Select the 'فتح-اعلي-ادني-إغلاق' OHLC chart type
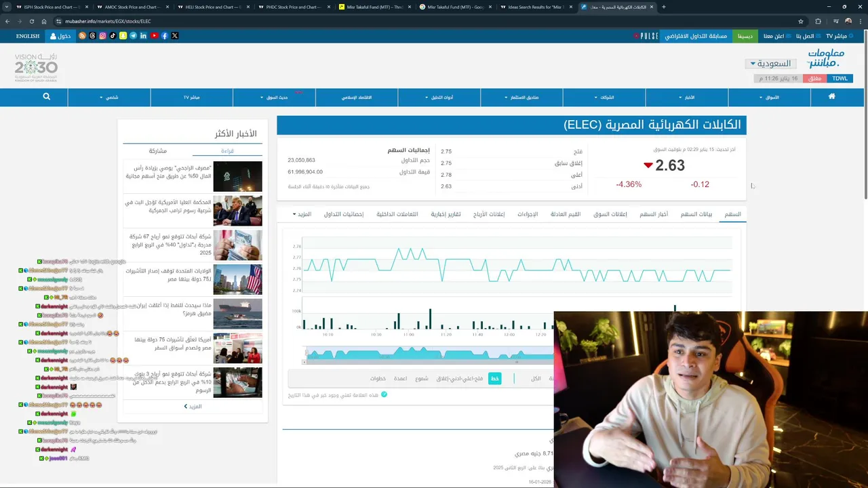 pyautogui.click(x=458, y=378)
